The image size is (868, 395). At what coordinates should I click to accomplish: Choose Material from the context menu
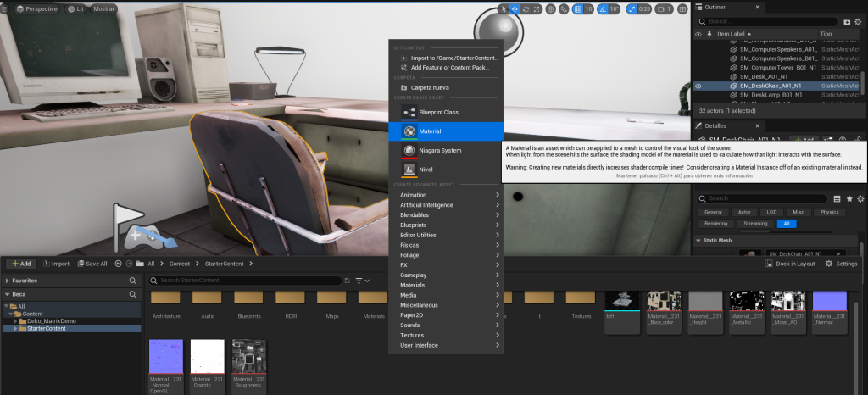[446, 131]
